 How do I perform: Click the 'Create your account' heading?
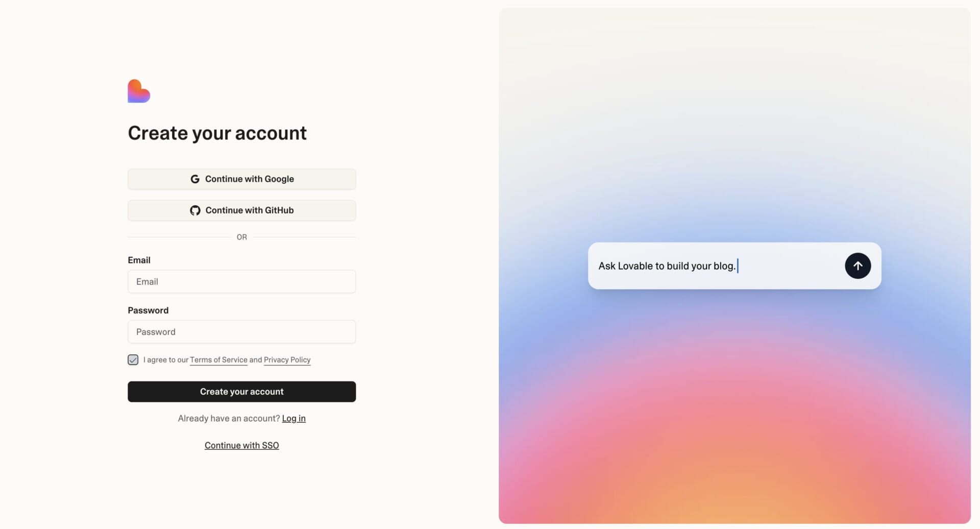[x=217, y=133]
